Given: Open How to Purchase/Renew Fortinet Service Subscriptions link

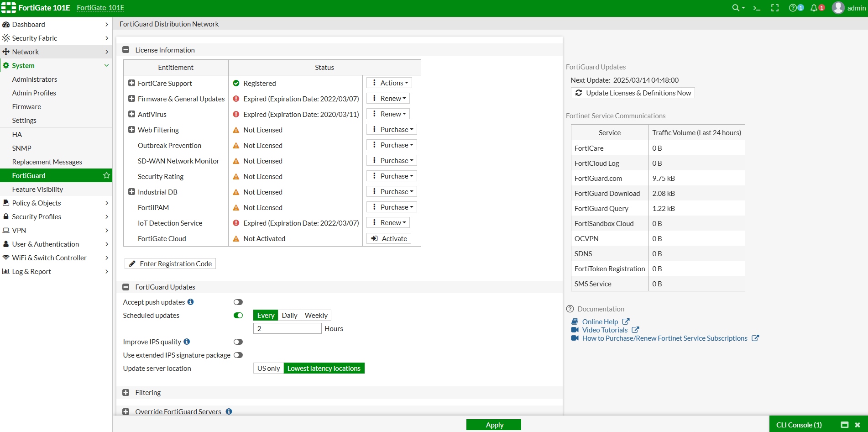Looking at the screenshot, I should [665, 338].
